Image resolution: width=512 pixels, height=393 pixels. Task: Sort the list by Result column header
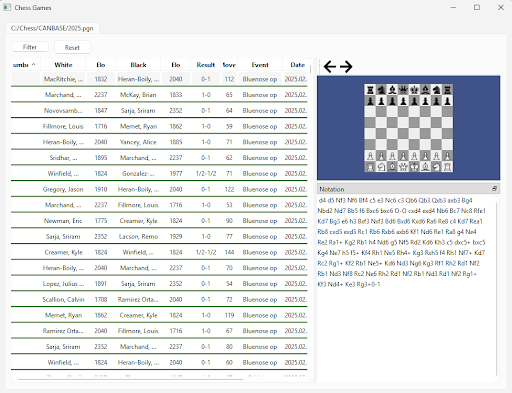point(206,65)
